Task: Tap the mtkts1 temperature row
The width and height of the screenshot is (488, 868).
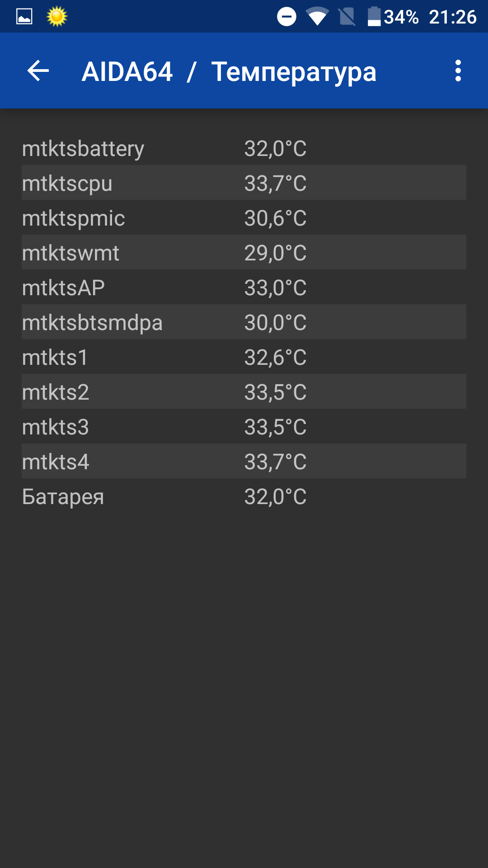Action: 244,357
